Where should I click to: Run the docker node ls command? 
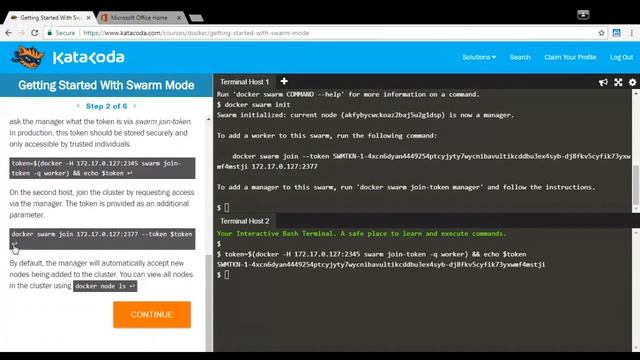105,286
